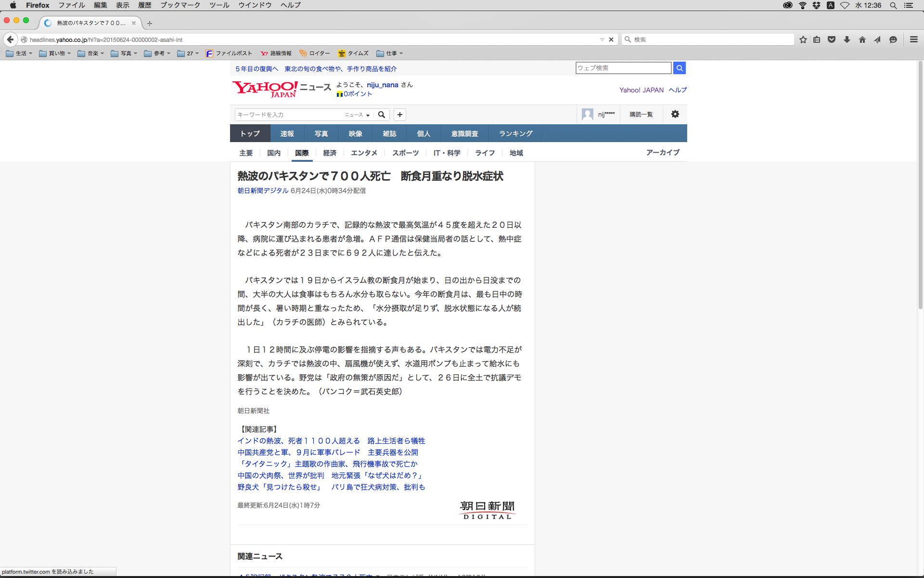
Task: Click the 朝日新聞デジタル source link
Action: tap(263, 191)
